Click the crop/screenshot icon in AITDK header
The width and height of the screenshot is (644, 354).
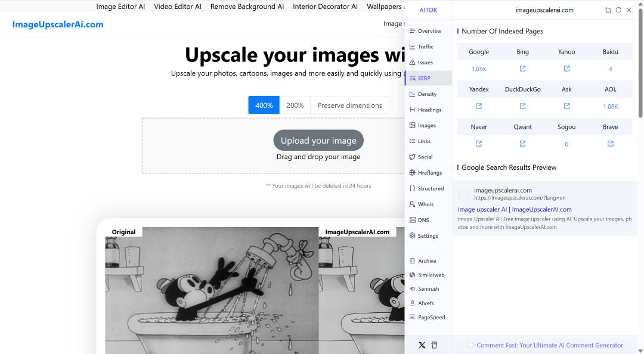pos(608,10)
